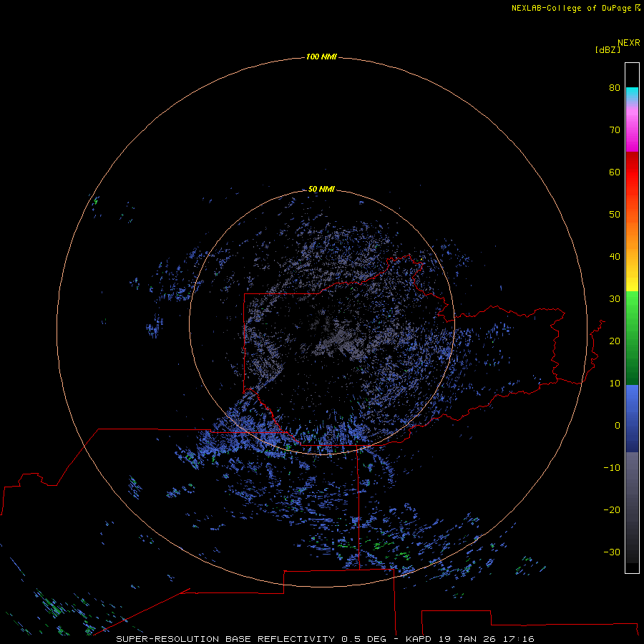The width and height of the screenshot is (644, 644).
Task: Click the -20 dBZ scale value
Action: pos(612,509)
